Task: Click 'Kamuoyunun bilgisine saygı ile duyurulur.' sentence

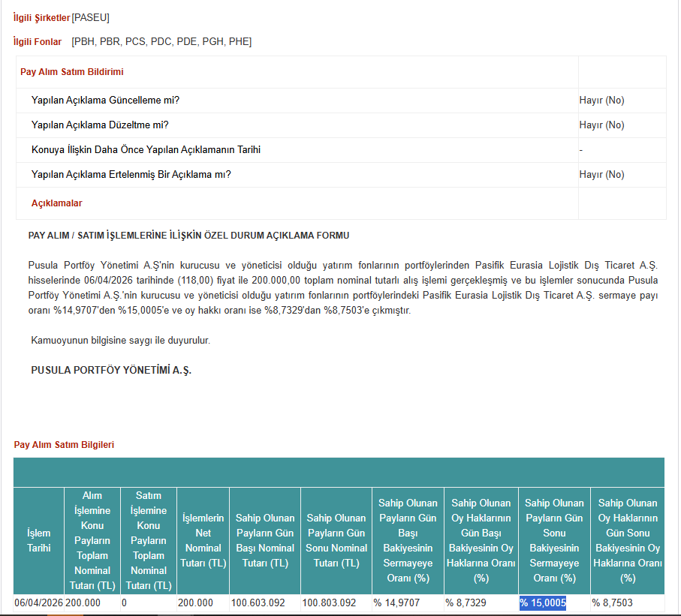Action: tap(120, 341)
